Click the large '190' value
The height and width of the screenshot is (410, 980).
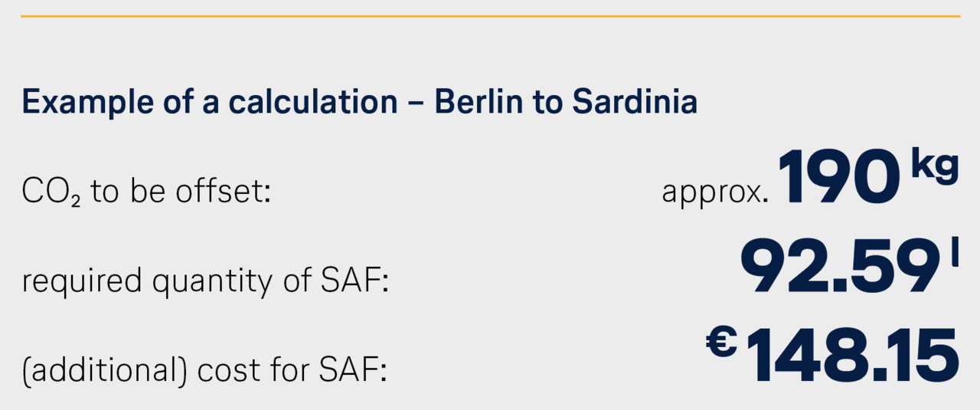(x=838, y=178)
